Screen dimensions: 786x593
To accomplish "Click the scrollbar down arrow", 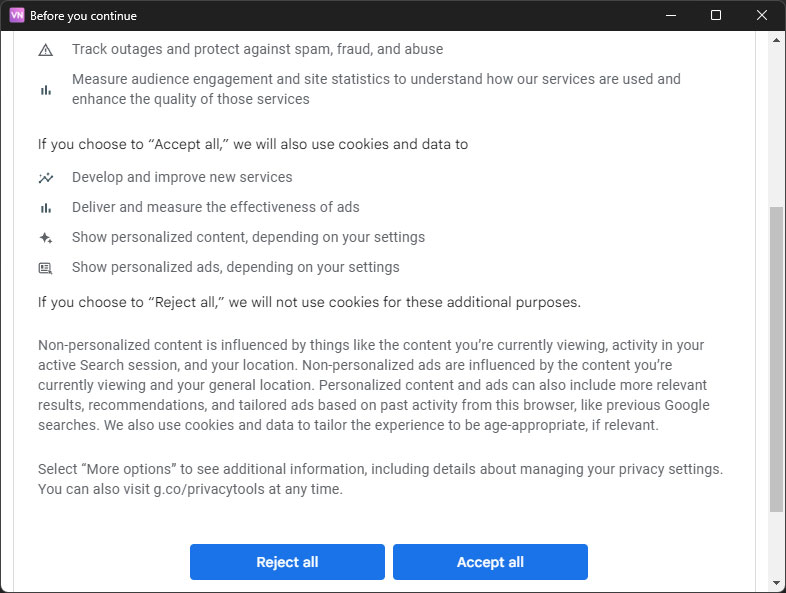I will (x=777, y=582).
